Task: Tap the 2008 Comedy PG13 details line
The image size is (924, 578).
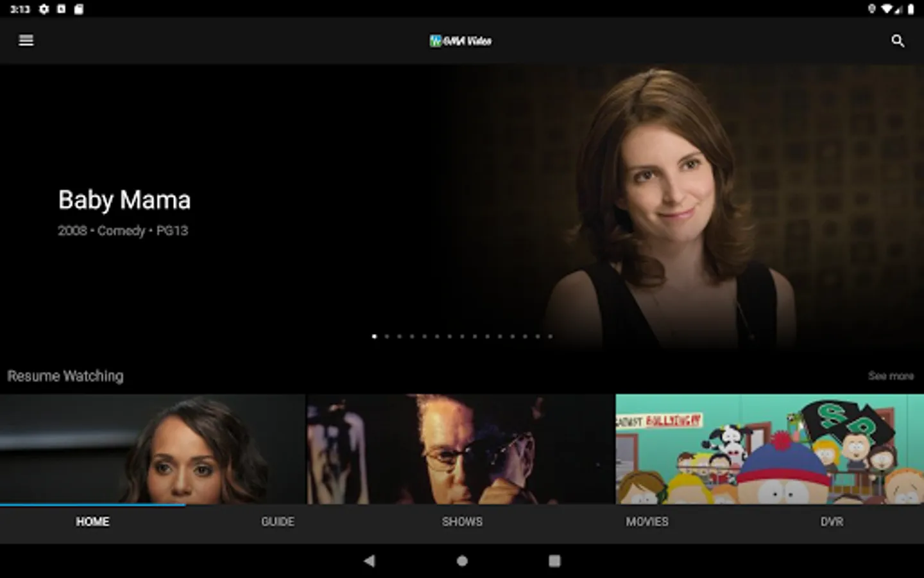Action: (123, 231)
